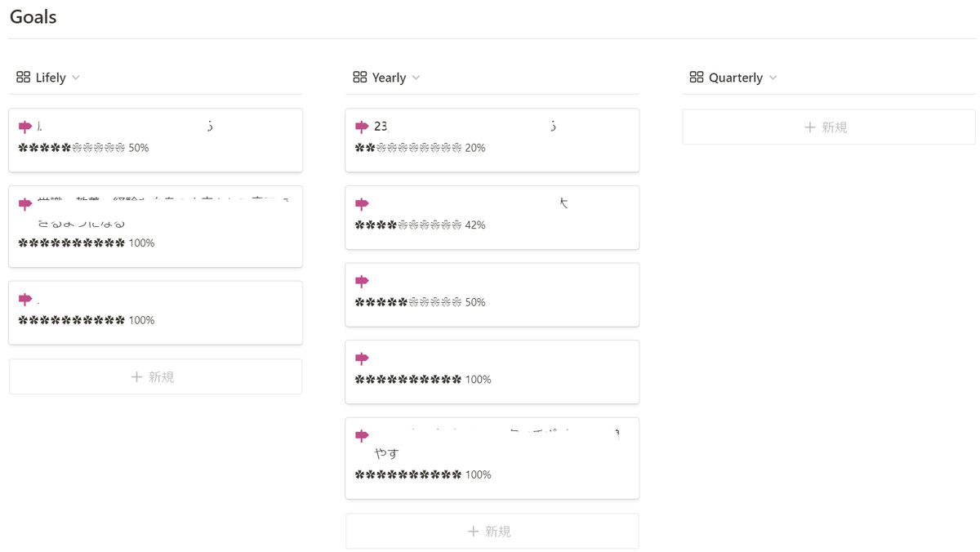Open the Lifely card ending るようになる
This screenshot has height=552, width=980.
pos(155,226)
